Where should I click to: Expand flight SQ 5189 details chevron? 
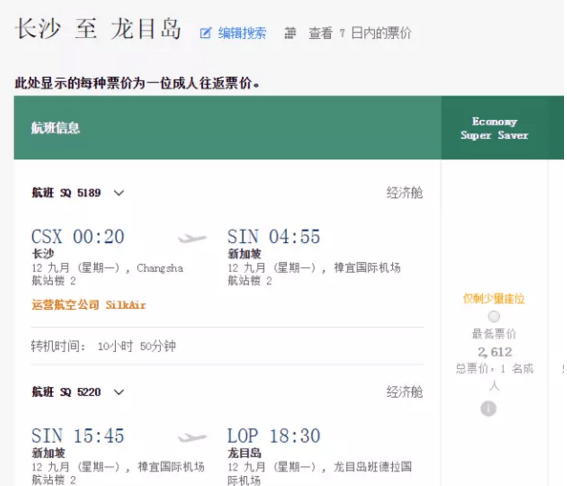tap(119, 193)
